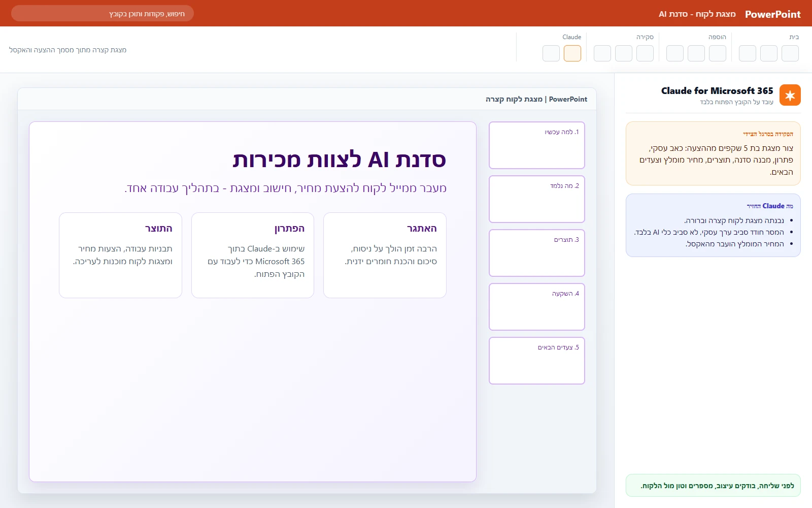The image size is (812, 508).
Task: Open the בית ribbon group label
Action: pos(794,37)
